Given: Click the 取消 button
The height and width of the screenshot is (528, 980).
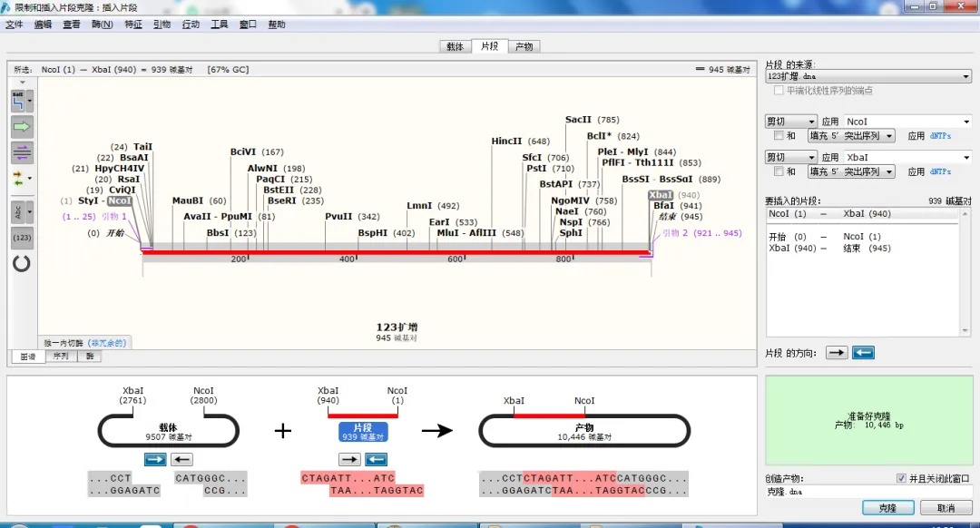Looking at the screenshot, I should coord(946,508).
